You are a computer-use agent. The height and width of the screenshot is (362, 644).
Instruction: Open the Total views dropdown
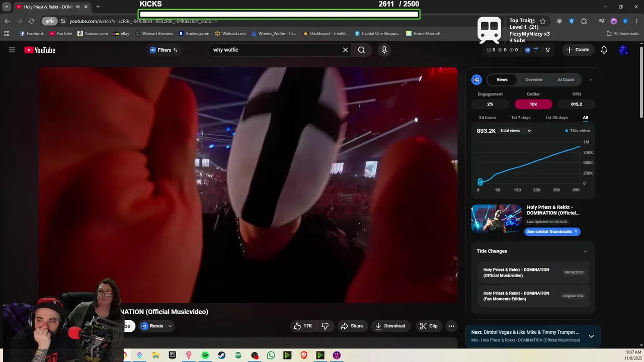515,131
